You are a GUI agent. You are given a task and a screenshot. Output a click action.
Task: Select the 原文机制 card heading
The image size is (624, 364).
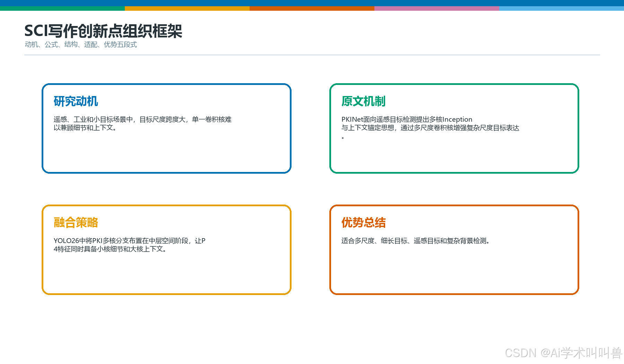click(x=363, y=101)
